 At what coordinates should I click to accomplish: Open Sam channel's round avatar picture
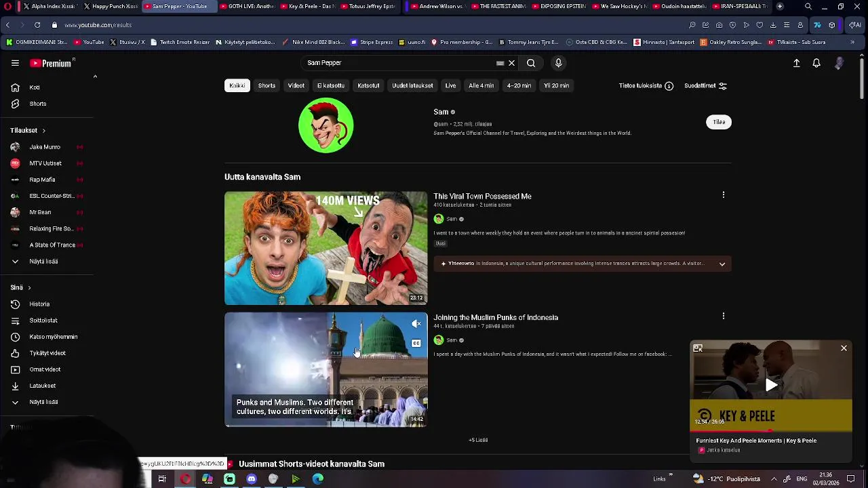pyautogui.click(x=325, y=125)
